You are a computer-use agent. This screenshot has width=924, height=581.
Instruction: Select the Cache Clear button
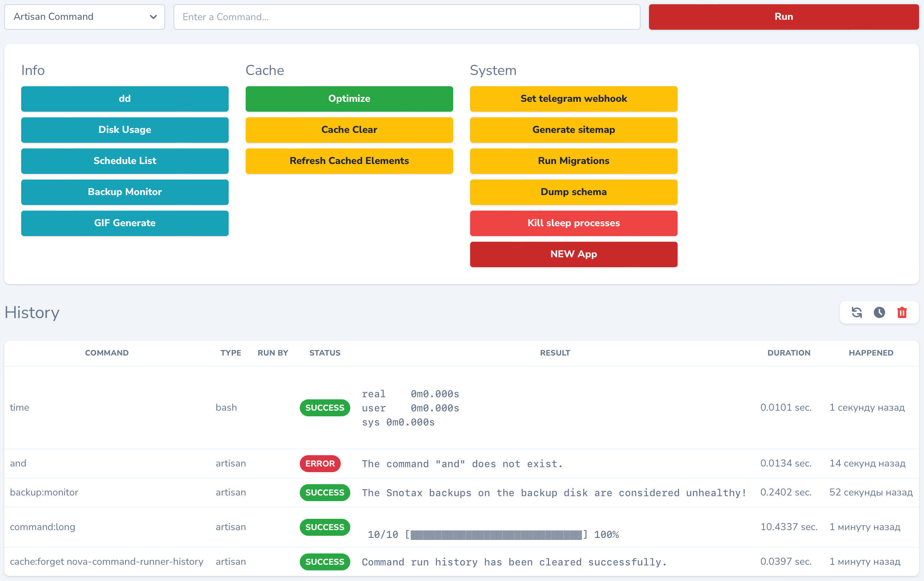[349, 130]
